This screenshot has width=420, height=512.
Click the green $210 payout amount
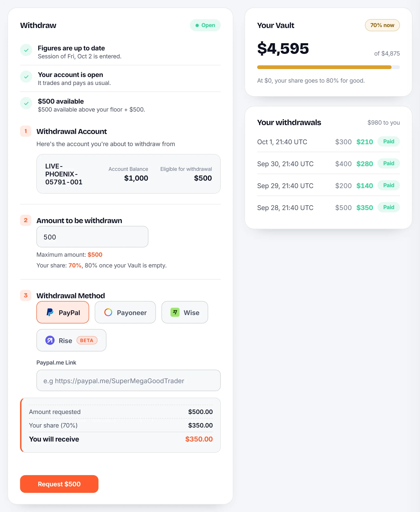(365, 142)
